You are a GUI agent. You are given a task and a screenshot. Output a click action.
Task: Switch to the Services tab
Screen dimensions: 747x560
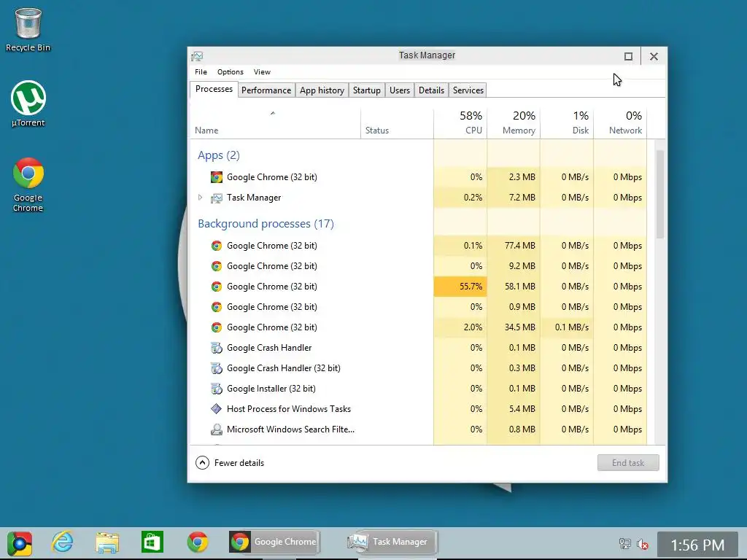point(468,90)
